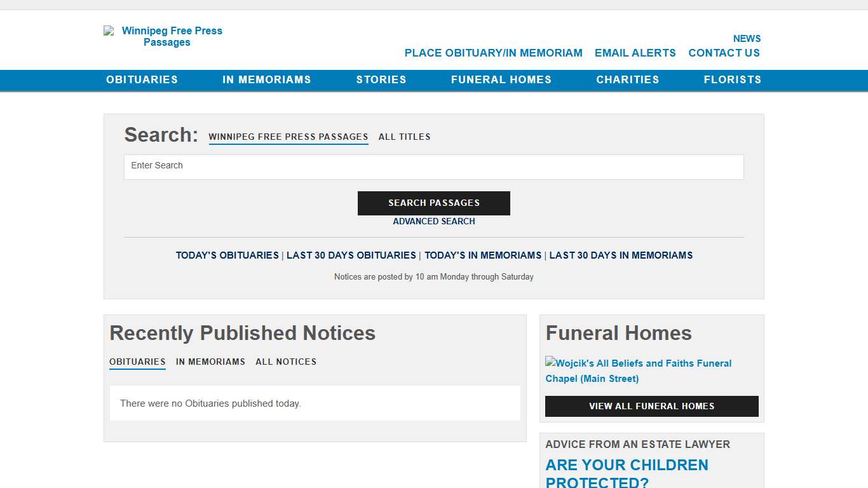Open the IN MEMORIAMS navigation menu

pyautogui.click(x=267, y=79)
